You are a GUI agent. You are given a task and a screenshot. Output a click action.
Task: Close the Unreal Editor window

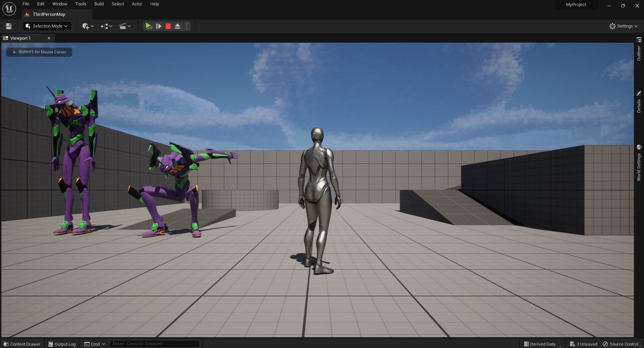pos(637,6)
